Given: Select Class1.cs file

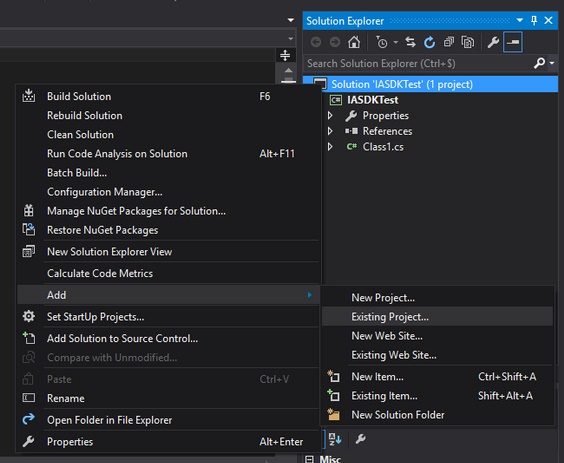Looking at the screenshot, I should pos(383,147).
